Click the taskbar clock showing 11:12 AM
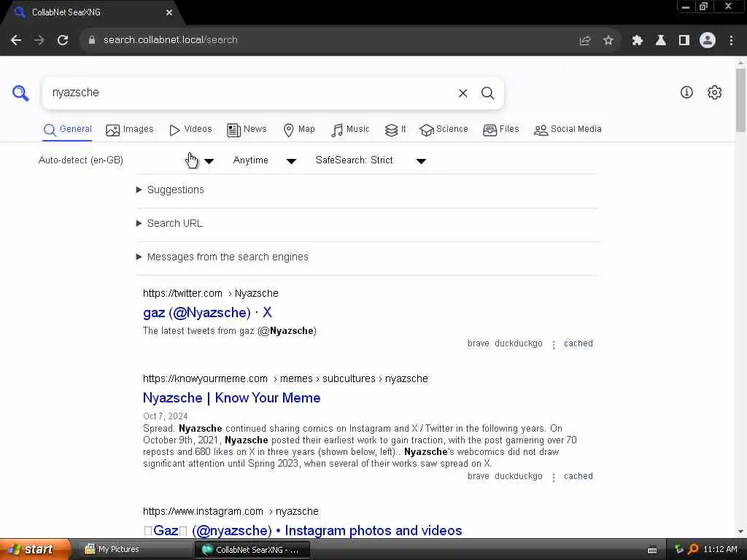The width and height of the screenshot is (747, 560). click(720, 550)
